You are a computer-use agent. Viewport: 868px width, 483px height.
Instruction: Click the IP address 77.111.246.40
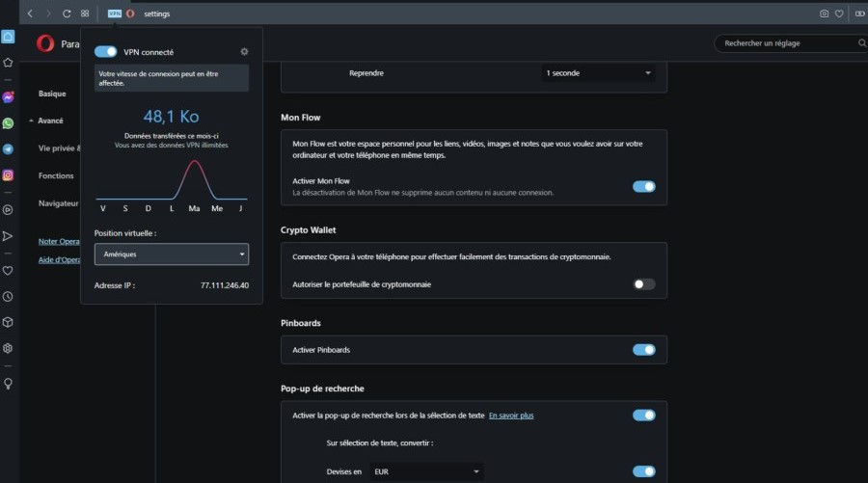coord(224,285)
